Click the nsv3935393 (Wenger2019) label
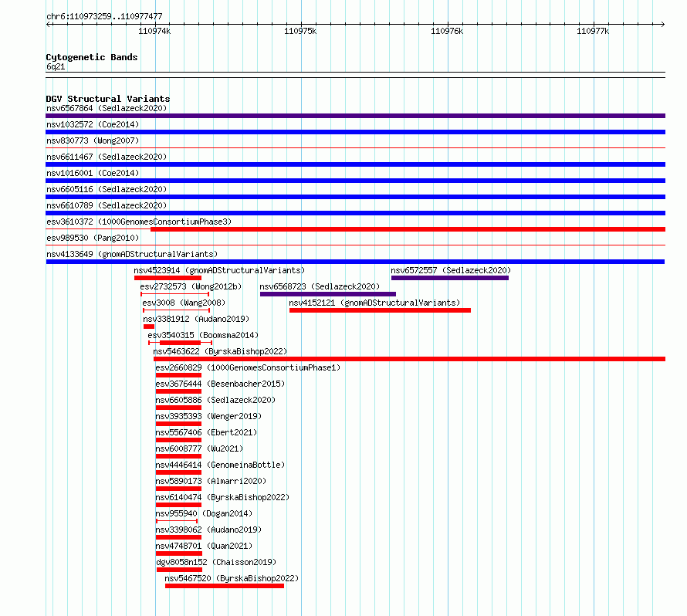The width and height of the screenshot is (687, 616). click(x=208, y=416)
